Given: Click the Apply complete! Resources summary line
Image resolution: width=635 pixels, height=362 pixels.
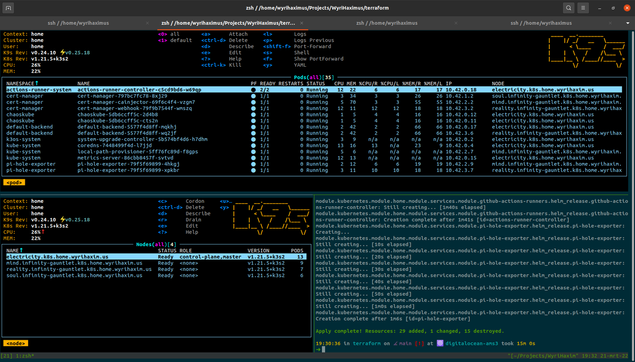Looking at the screenshot, I should click(410, 331).
